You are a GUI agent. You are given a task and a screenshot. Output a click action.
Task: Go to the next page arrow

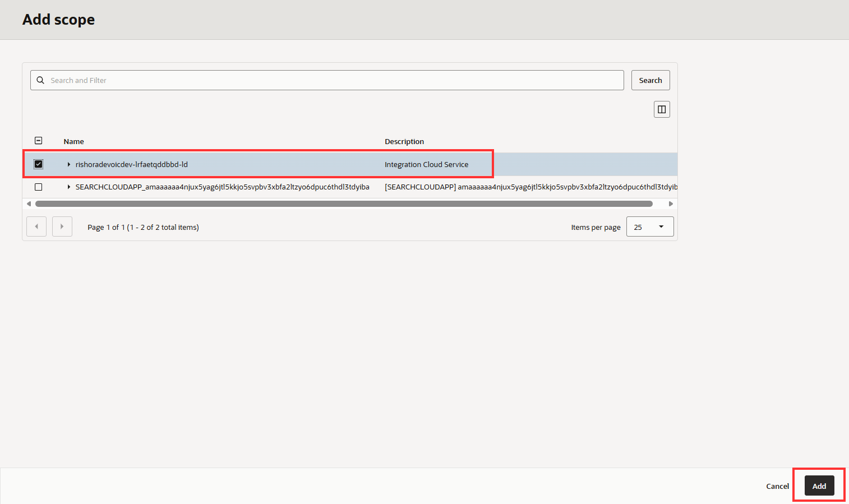(62, 226)
